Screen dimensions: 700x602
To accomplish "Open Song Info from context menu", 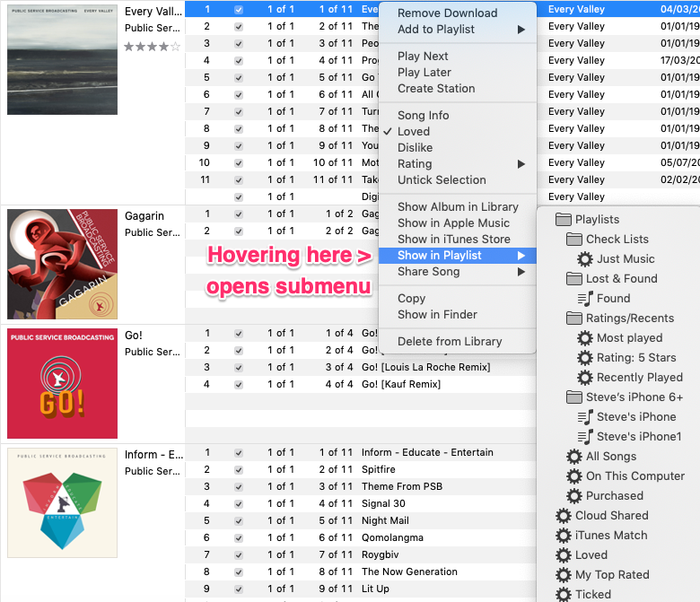I will 457,115.
